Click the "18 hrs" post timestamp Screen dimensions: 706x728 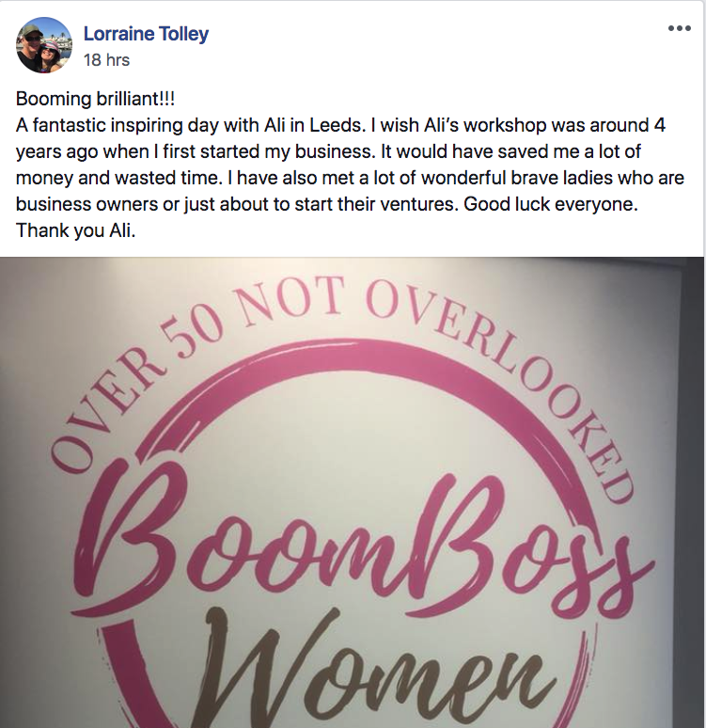tap(106, 60)
